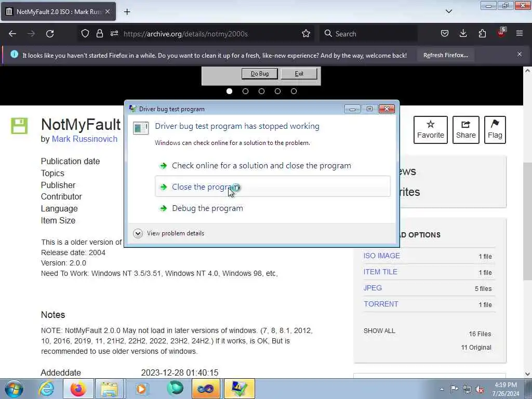
Task: Click SHOW ALL download files
Action: coord(379,331)
